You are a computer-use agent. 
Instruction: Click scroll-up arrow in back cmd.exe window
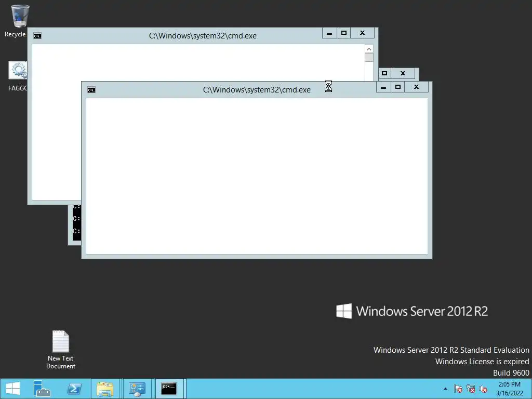369,49
